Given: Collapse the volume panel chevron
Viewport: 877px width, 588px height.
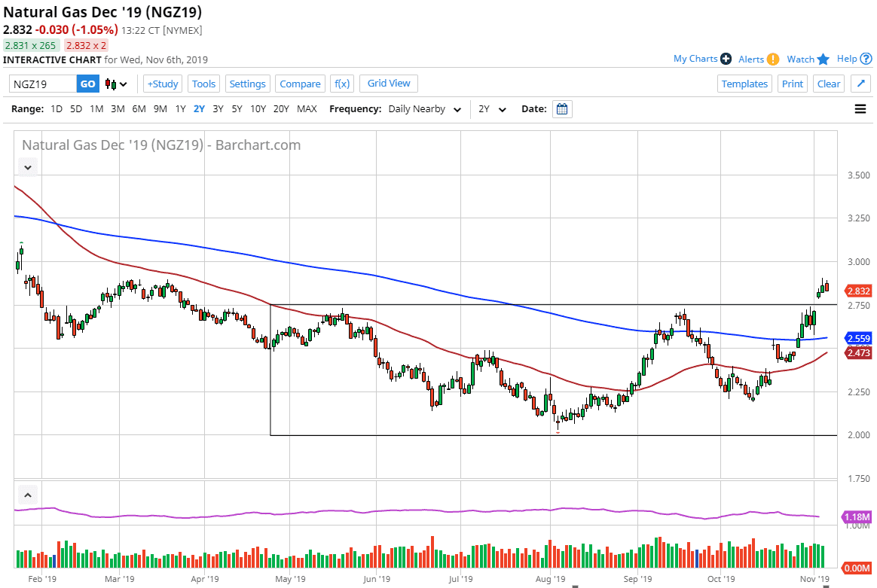Looking at the screenshot, I should tap(28, 495).
